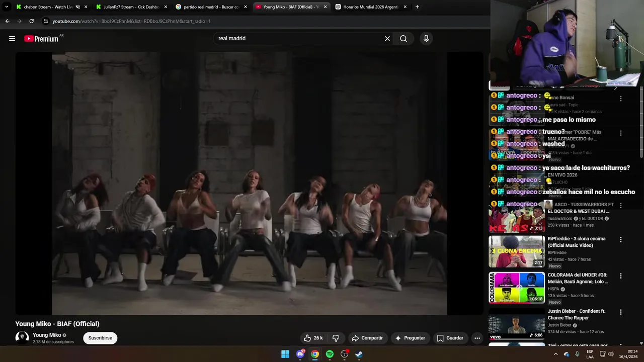Screen dimensions: 644x362
Task: Close the partido real madrid tab
Action: coord(246,7)
